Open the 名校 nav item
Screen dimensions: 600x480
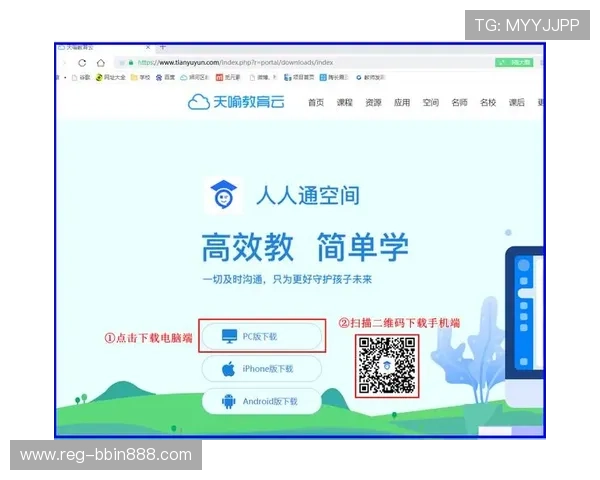pyautogui.click(x=488, y=103)
